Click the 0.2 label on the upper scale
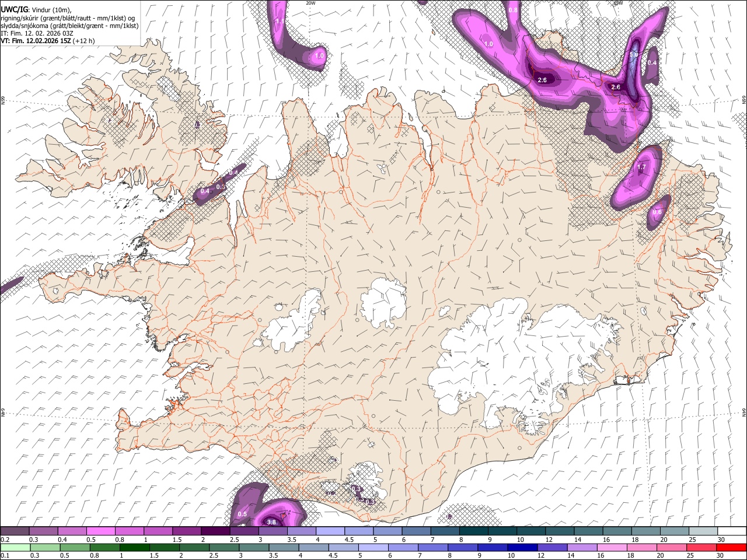 click(x=5, y=540)
